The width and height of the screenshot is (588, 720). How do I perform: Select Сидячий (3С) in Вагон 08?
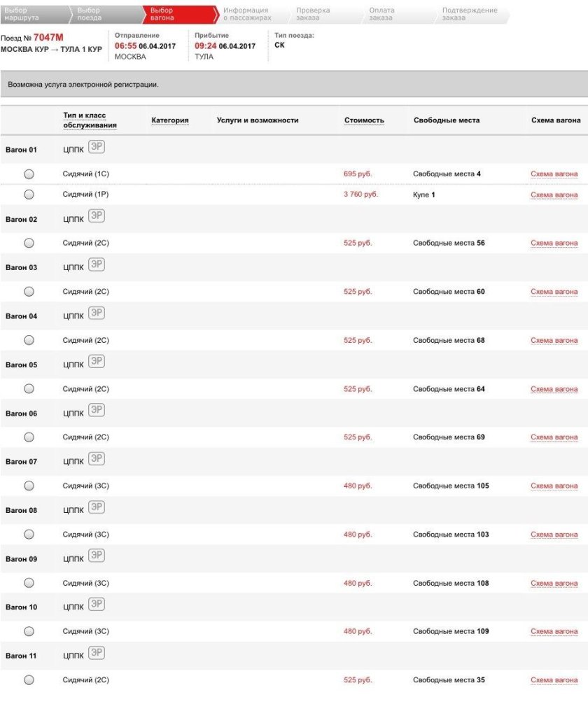click(x=29, y=535)
